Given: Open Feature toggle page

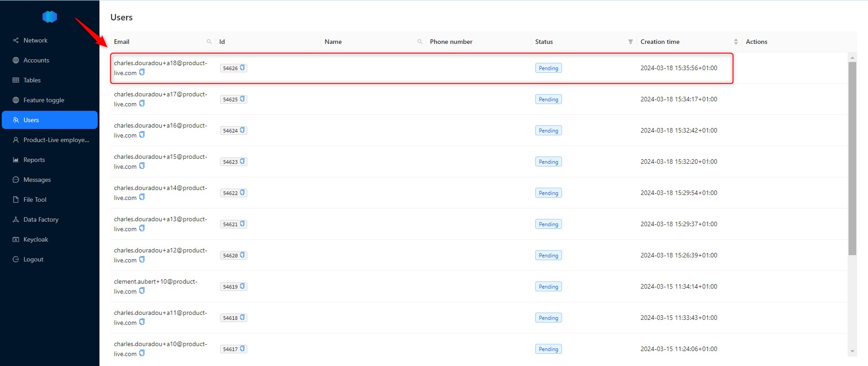Looking at the screenshot, I should (43, 100).
